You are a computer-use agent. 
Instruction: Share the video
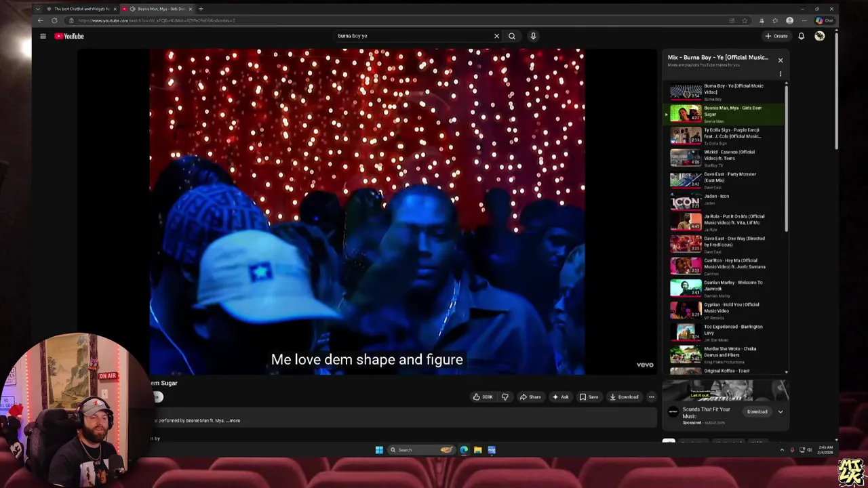click(530, 397)
